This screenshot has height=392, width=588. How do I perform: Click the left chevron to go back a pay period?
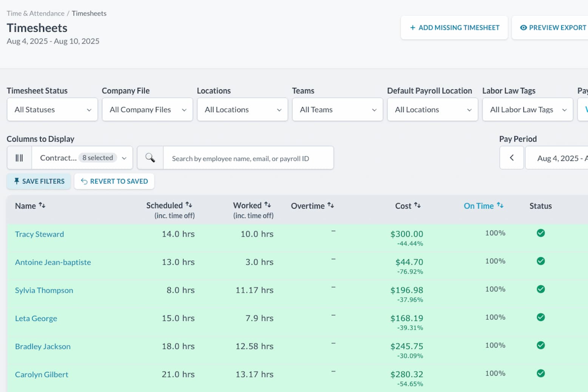[x=511, y=158]
